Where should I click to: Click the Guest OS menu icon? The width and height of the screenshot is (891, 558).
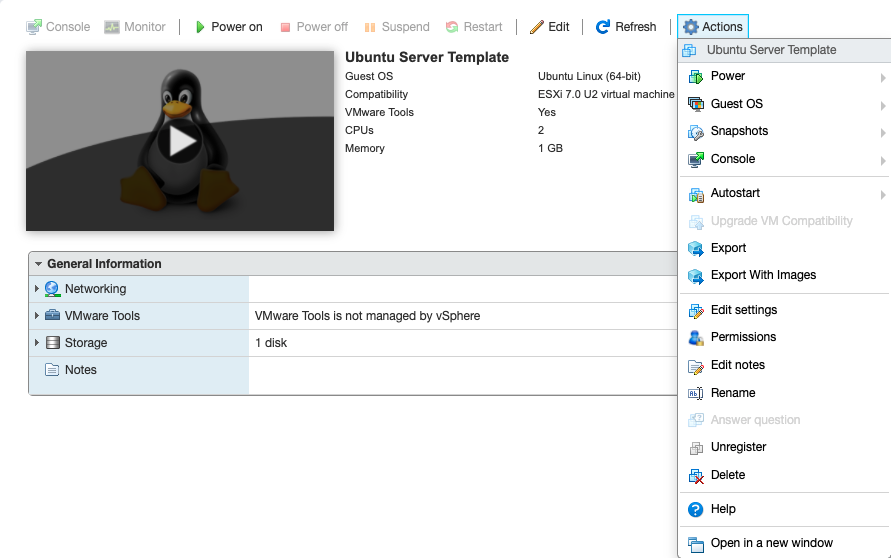point(696,104)
